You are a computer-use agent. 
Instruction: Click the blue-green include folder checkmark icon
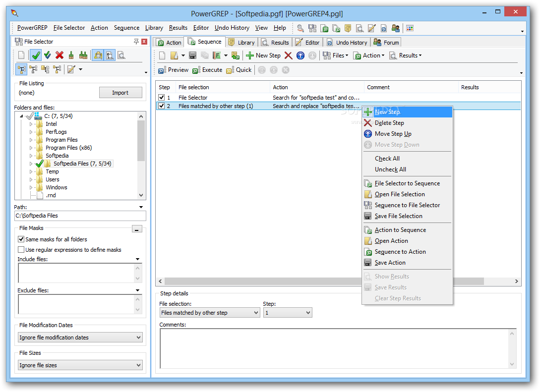tap(48, 55)
